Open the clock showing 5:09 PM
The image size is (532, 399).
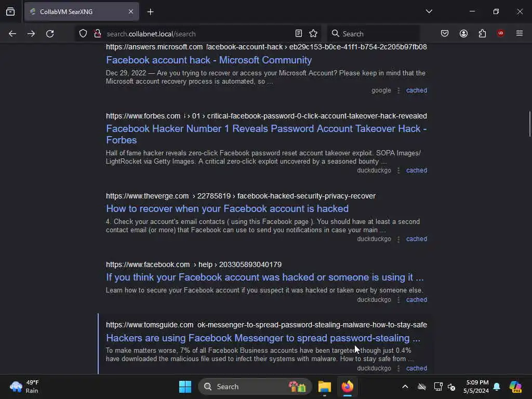(x=476, y=387)
